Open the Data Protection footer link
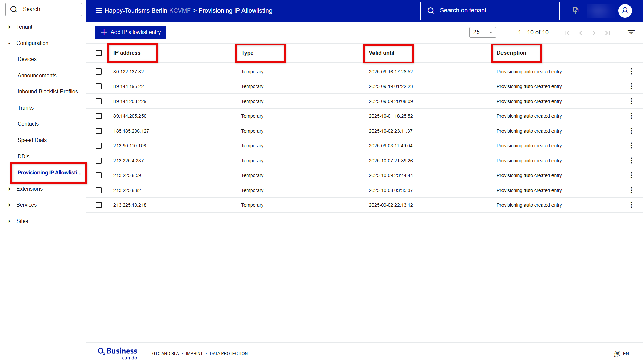Viewport: 643px width, 364px height. click(x=229, y=354)
